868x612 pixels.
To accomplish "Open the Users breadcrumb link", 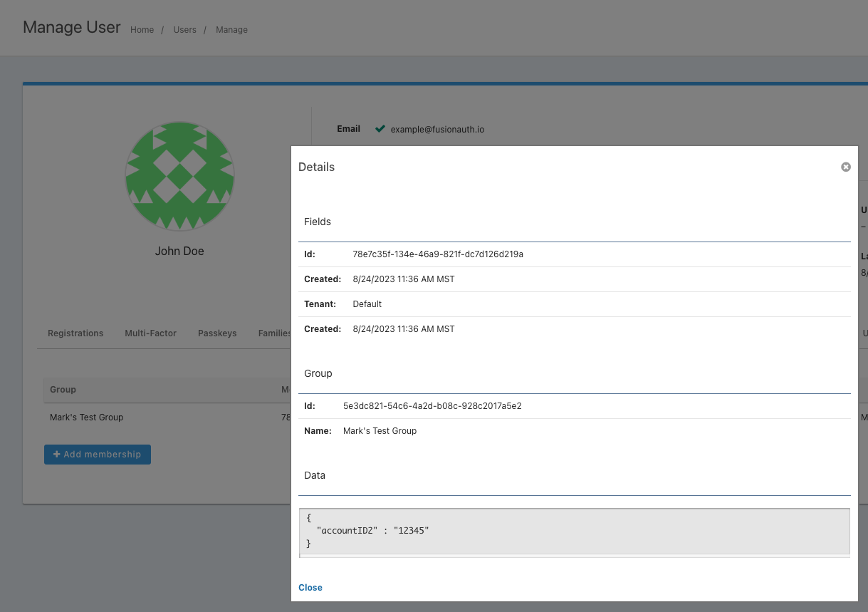I will (x=184, y=30).
